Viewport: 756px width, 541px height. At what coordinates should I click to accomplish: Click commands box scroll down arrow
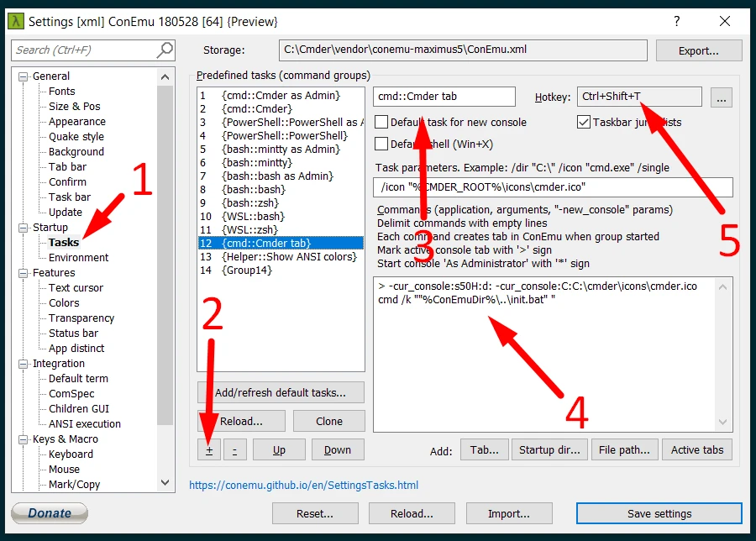coord(722,422)
